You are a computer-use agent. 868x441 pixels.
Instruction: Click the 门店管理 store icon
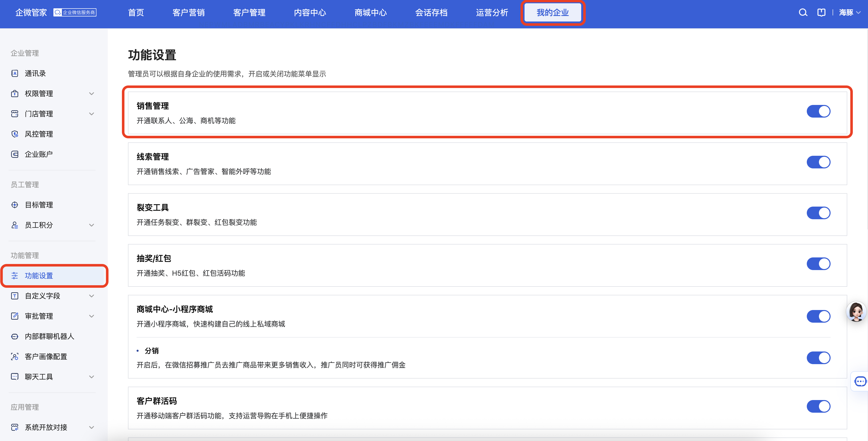pos(14,114)
